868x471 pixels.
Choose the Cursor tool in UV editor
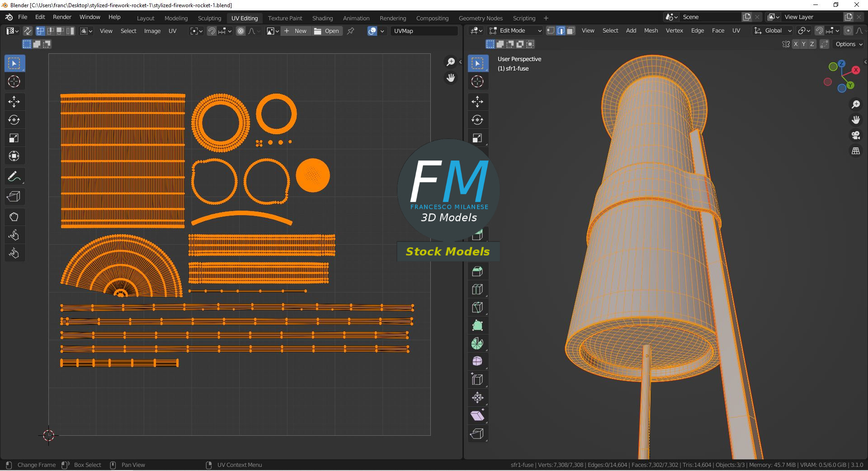[14, 81]
